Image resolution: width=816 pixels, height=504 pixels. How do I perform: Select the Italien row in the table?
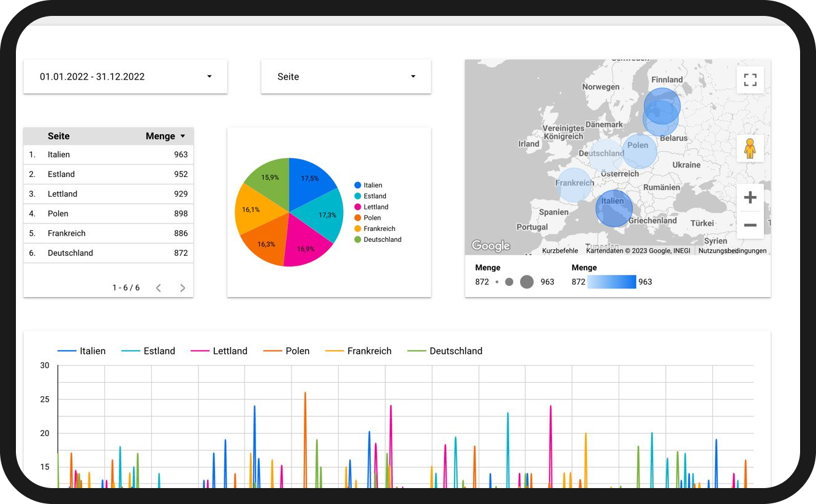pyautogui.click(x=108, y=155)
